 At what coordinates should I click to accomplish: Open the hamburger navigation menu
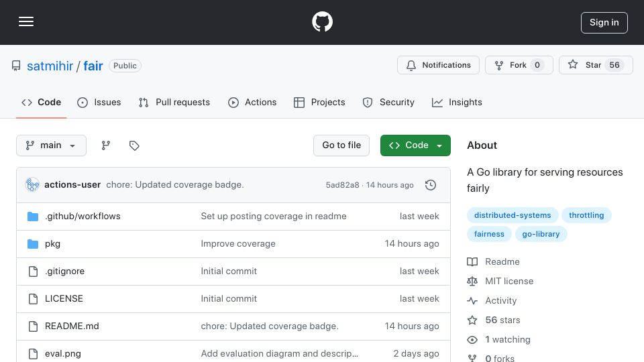pyautogui.click(x=26, y=21)
